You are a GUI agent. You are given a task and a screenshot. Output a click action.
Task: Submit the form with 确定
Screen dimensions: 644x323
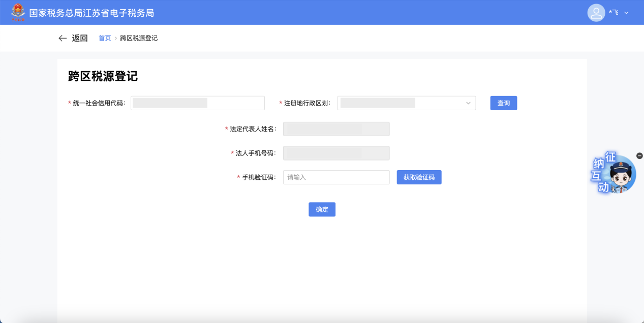322,209
